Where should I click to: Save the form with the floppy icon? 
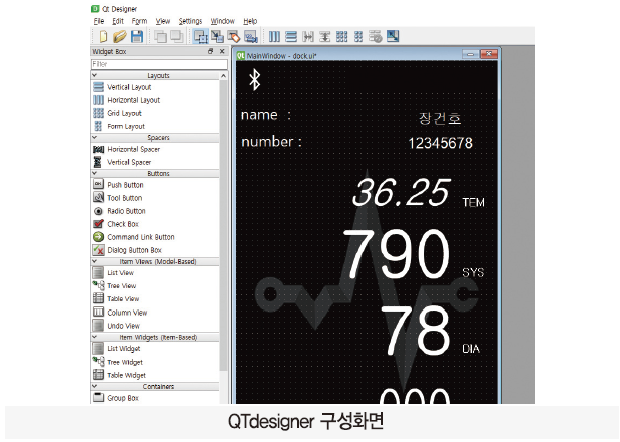point(137,36)
